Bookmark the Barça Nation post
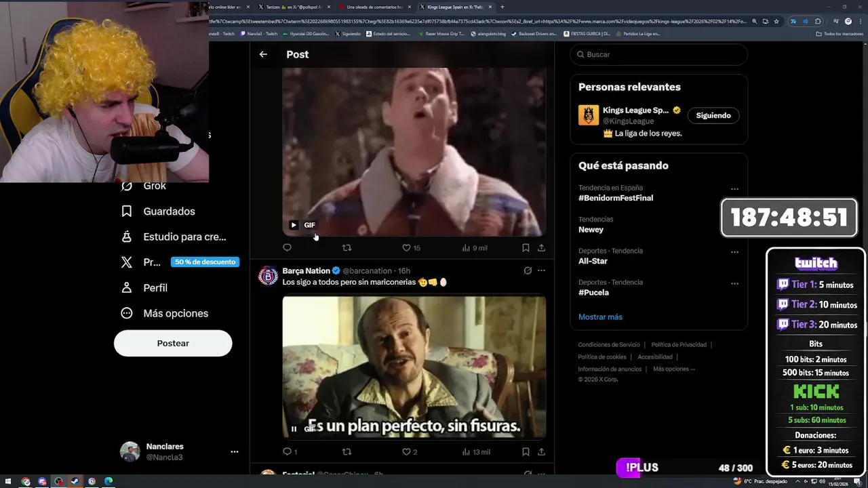Screen dimensions: 868x488 pyautogui.click(x=526, y=451)
